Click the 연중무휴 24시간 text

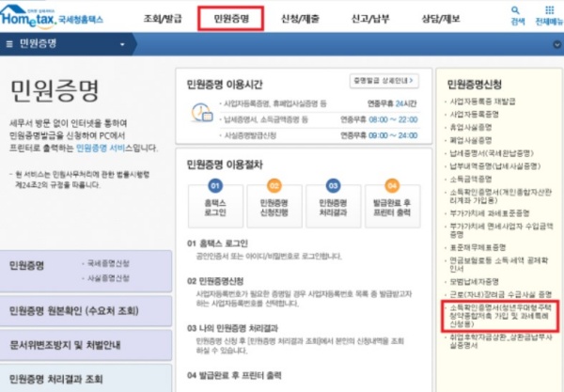coord(391,103)
